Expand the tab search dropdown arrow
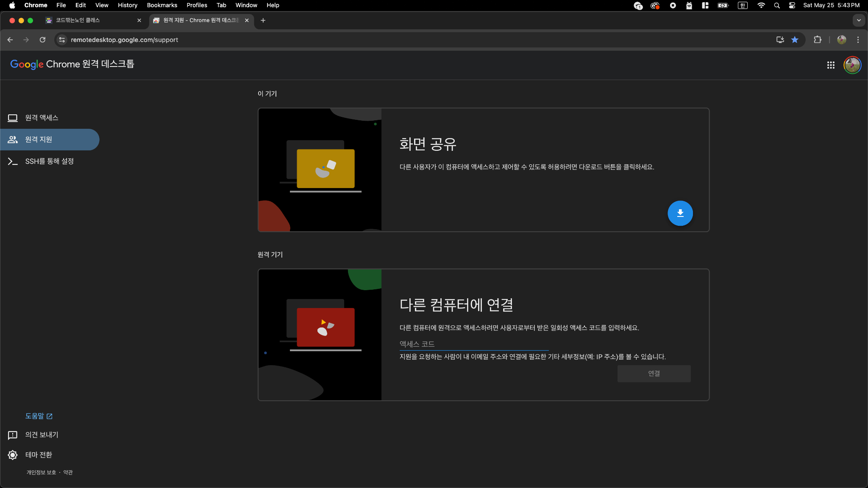Screen dimensions: 868x488 pyautogui.click(x=859, y=20)
